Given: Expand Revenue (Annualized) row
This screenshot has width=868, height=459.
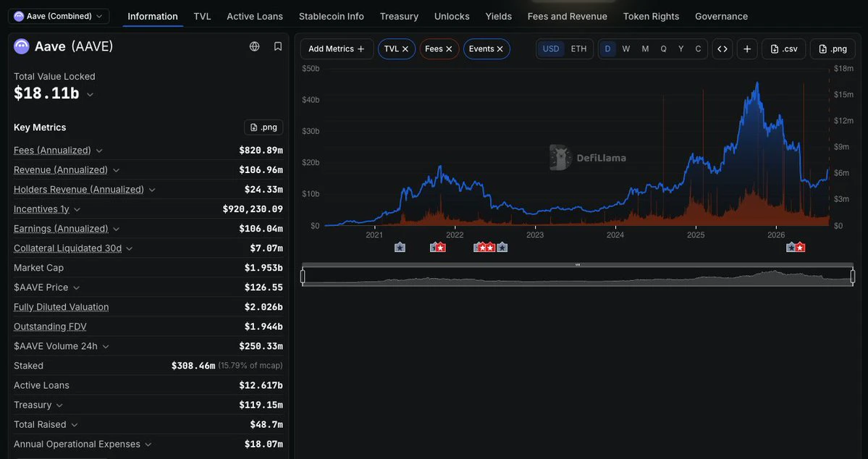Looking at the screenshot, I should click(x=116, y=170).
